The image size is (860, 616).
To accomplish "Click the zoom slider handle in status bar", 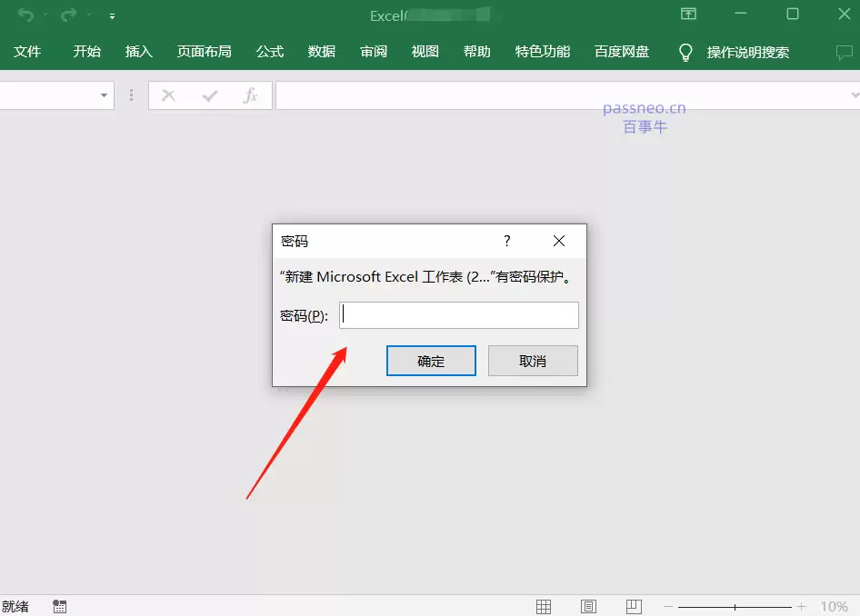I will coord(735,606).
